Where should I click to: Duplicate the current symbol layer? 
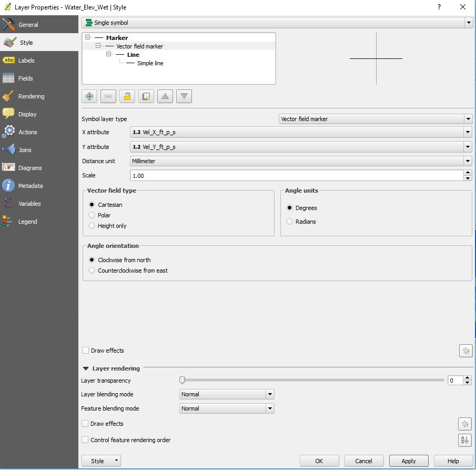pyautogui.click(x=146, y=96)
